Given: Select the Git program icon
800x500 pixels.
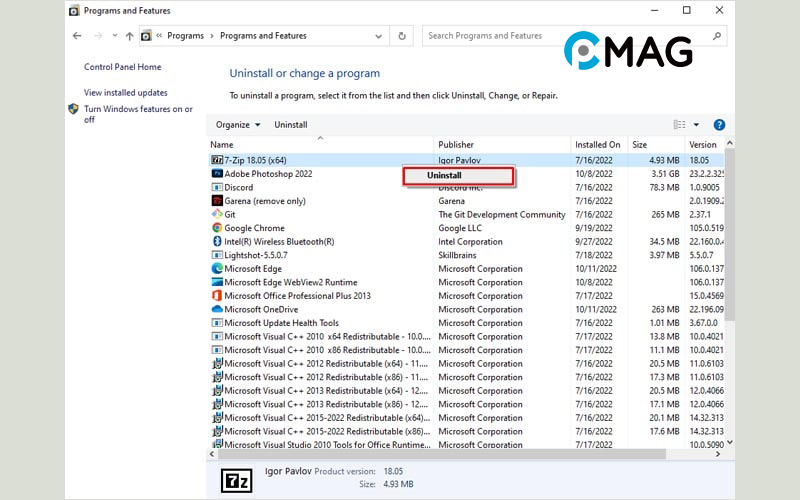Looking at the screenshot, I should click(216, 214).
